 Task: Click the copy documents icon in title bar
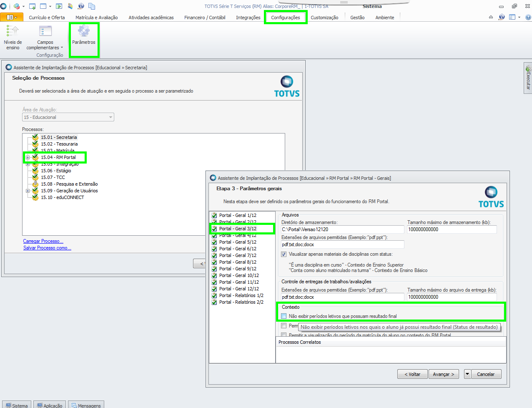point(92,6)
